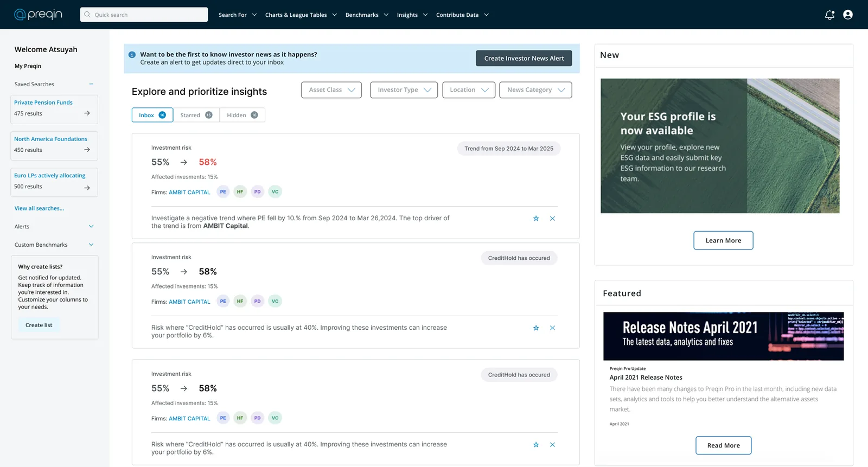Click the PD badge in the first card
The image size is (868, 467).
click(x=257, y=191)
